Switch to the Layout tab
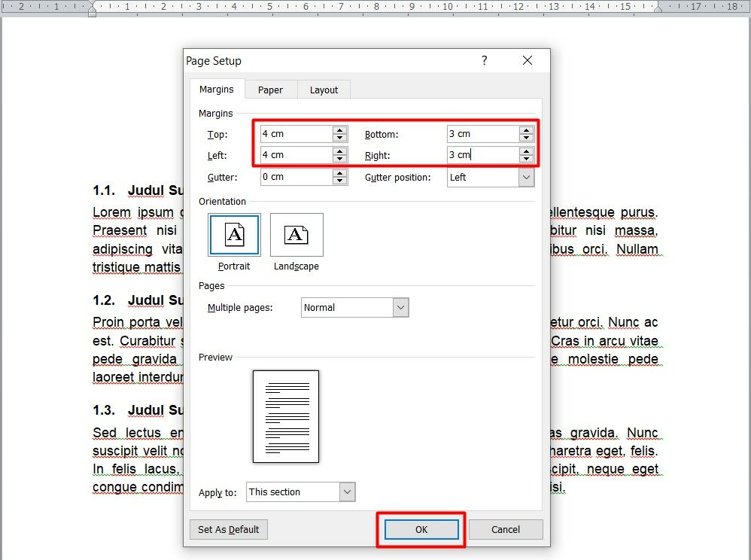The height and width of the screenshot is (560, 751). (x=324, y=90)
